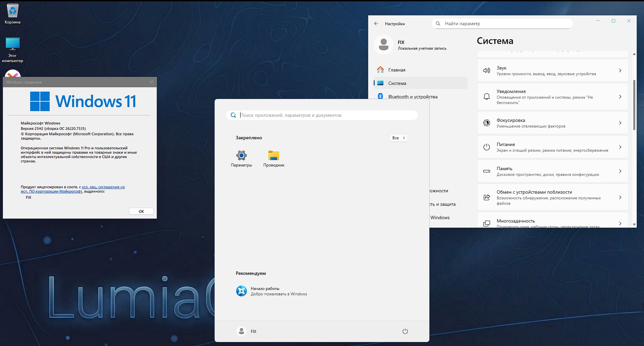Image resolution: width=644 pixels, height=346 pixels.
Task: Open Питание via the power icon
Action: click(x=487, y=147)
